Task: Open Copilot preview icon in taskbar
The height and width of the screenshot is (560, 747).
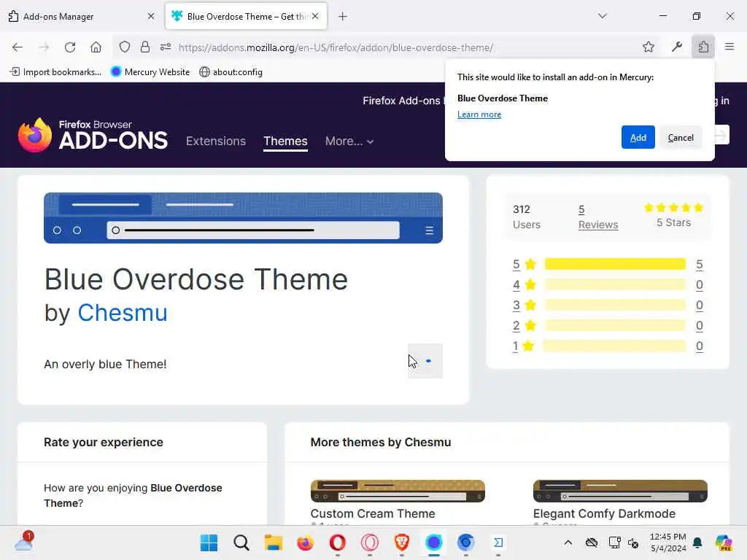Action: pyautogui.click(x=724, y=542)
